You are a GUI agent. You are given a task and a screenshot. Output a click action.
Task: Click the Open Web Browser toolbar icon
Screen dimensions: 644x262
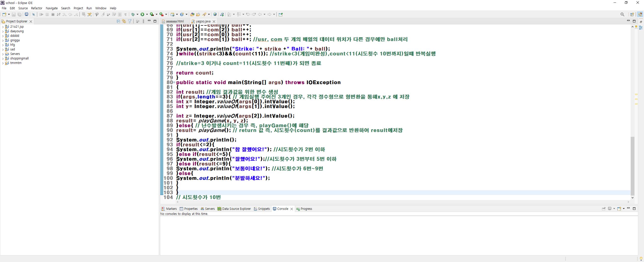click(x=215, y=14)
